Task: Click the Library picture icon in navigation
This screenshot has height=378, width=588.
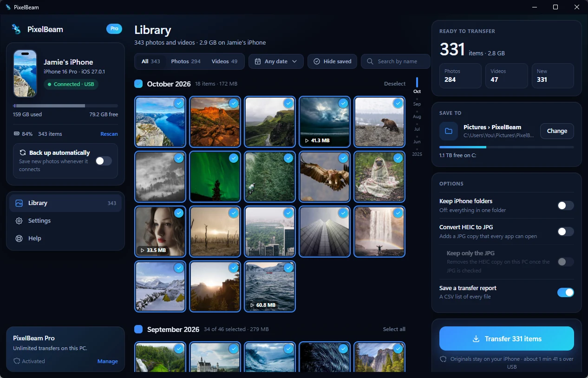Action: pyautogui.click(x=19, y=203)
